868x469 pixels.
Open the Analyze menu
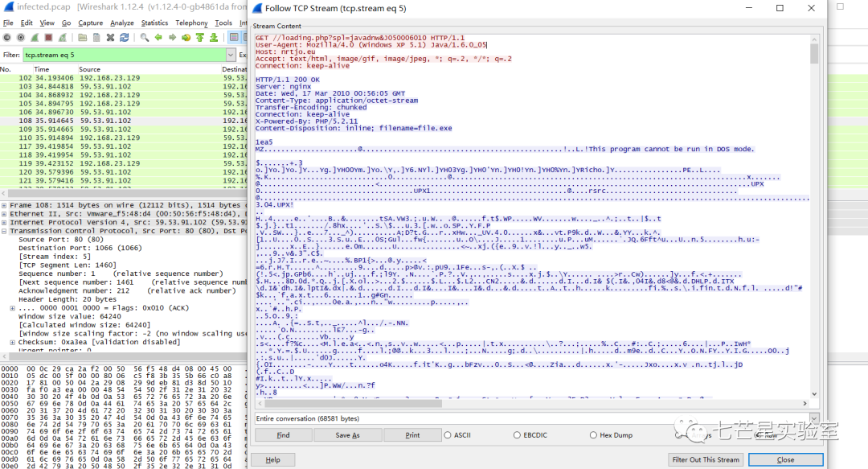pyautogui.click(x=122, y=23)
